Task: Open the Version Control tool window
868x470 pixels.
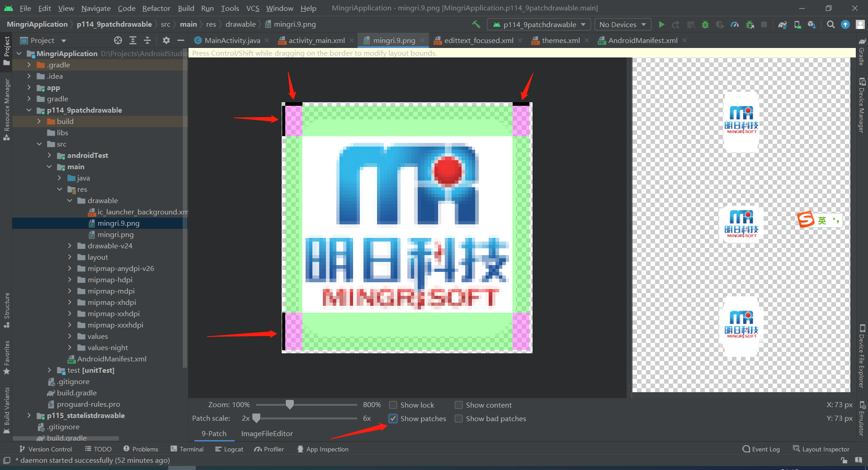Action: [46, 449]
